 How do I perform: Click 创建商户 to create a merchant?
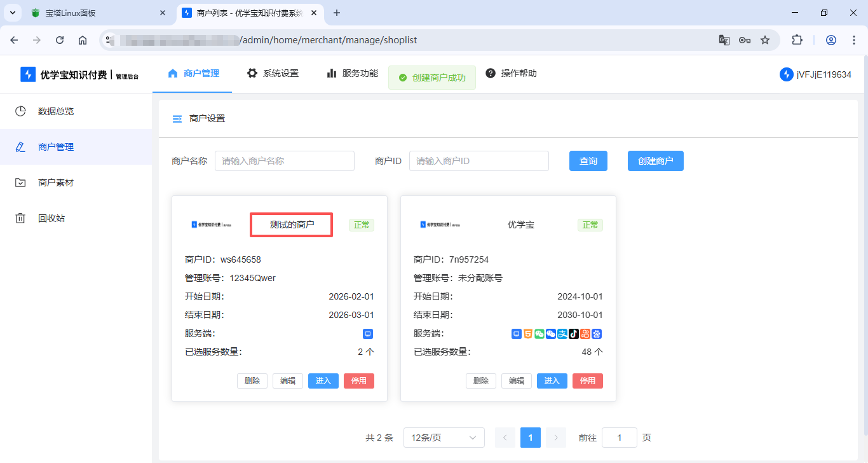tap(655, 160)
